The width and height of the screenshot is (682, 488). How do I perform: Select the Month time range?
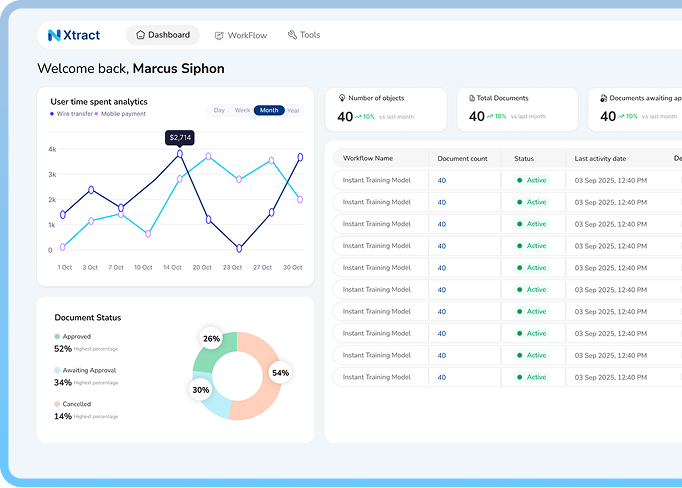[268, 110]
